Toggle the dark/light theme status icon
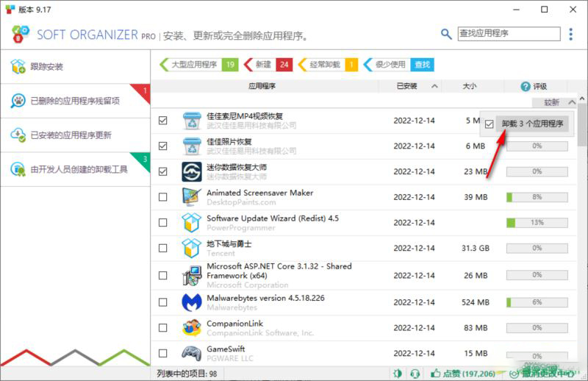588x381 pixels. pos(398,374)
